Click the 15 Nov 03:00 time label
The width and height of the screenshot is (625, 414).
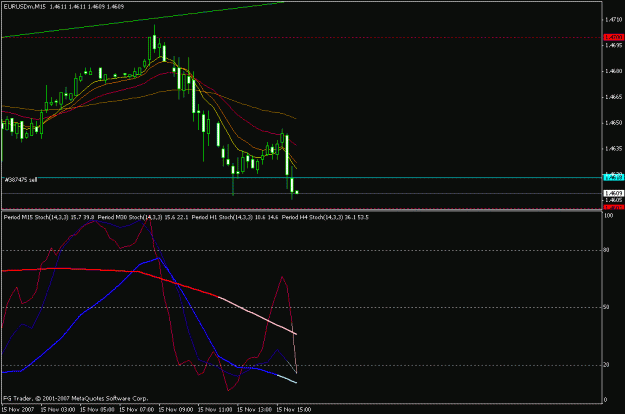click(58, 410)
